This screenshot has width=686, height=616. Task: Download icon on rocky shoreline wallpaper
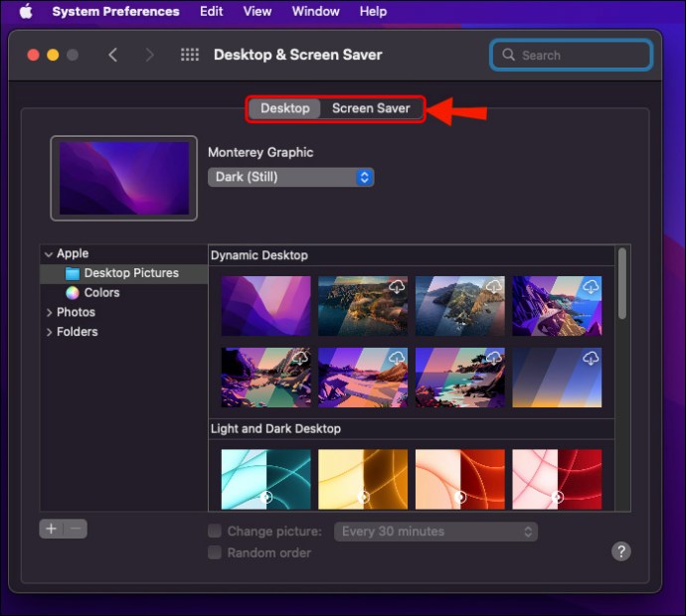point(494,359)
